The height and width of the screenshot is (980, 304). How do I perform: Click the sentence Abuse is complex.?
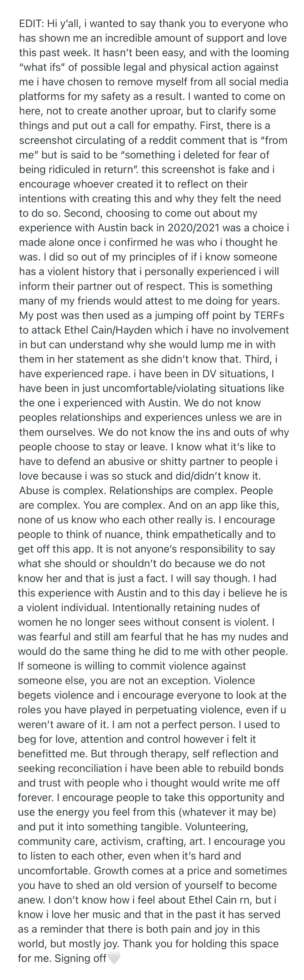[62, 490]
